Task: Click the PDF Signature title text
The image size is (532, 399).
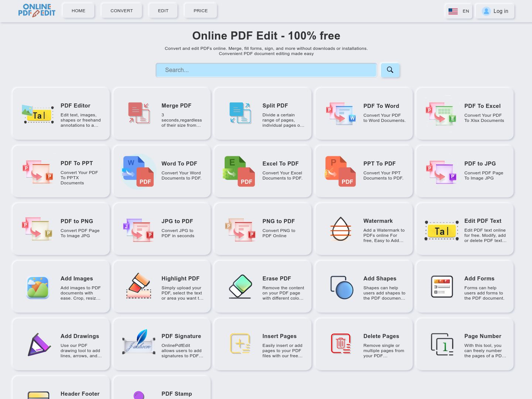Action: coord(181,336)
